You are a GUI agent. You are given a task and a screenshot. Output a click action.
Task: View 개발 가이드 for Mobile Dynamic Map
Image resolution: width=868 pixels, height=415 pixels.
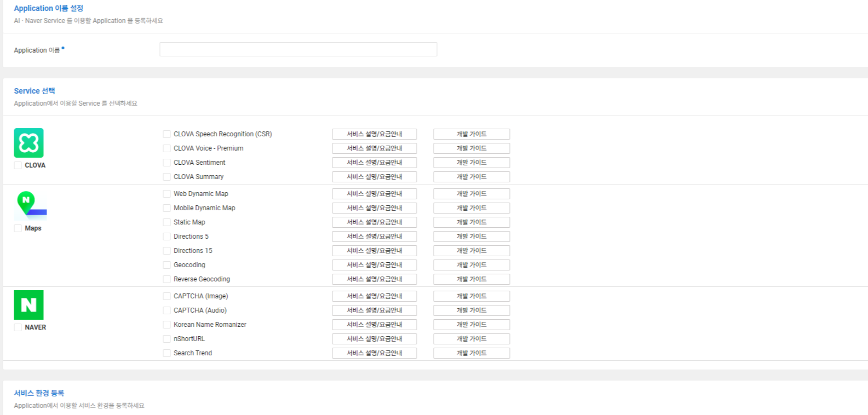pos(472,208)
